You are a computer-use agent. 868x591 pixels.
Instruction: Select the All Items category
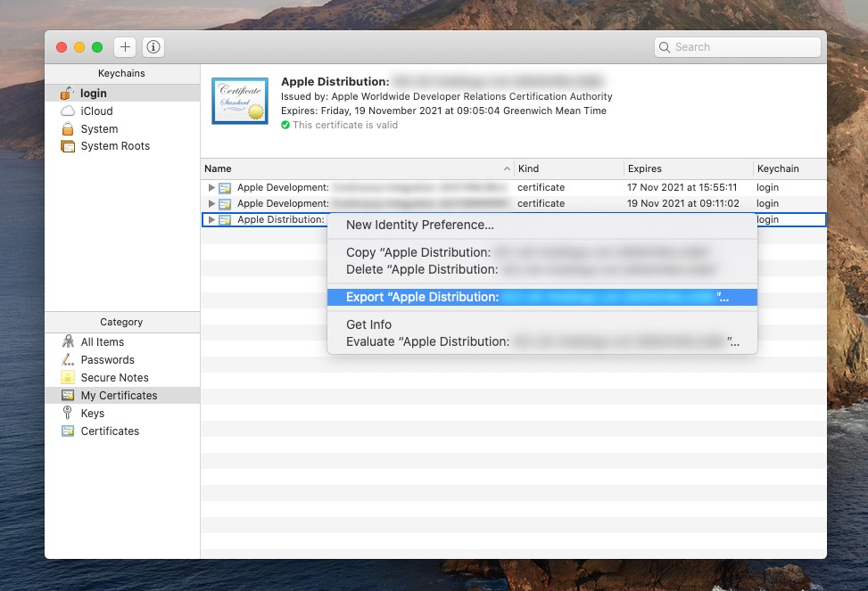(x=102, y=341)
